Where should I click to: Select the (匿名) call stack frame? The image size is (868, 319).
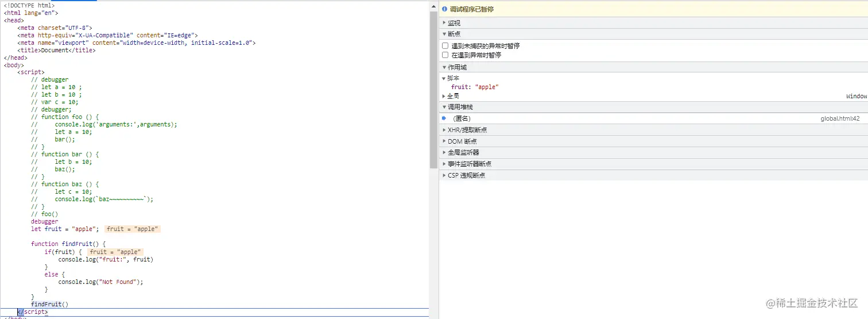pos(653,118)
